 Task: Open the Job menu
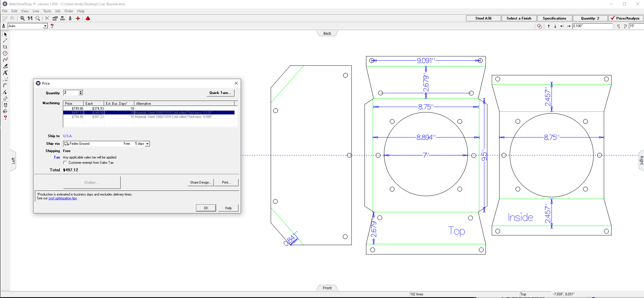(57, 11)
